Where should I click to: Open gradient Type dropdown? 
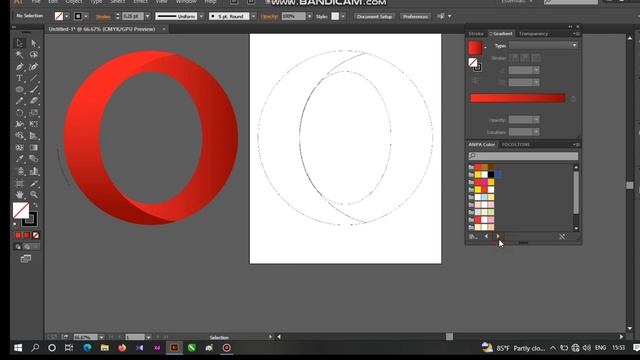(x=543, y=45)
